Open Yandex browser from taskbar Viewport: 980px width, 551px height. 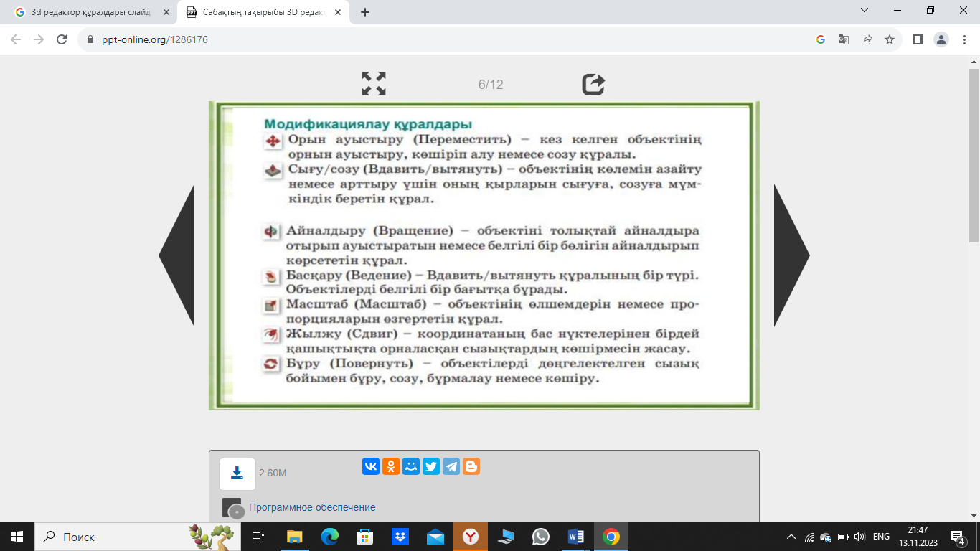point(471,537)
